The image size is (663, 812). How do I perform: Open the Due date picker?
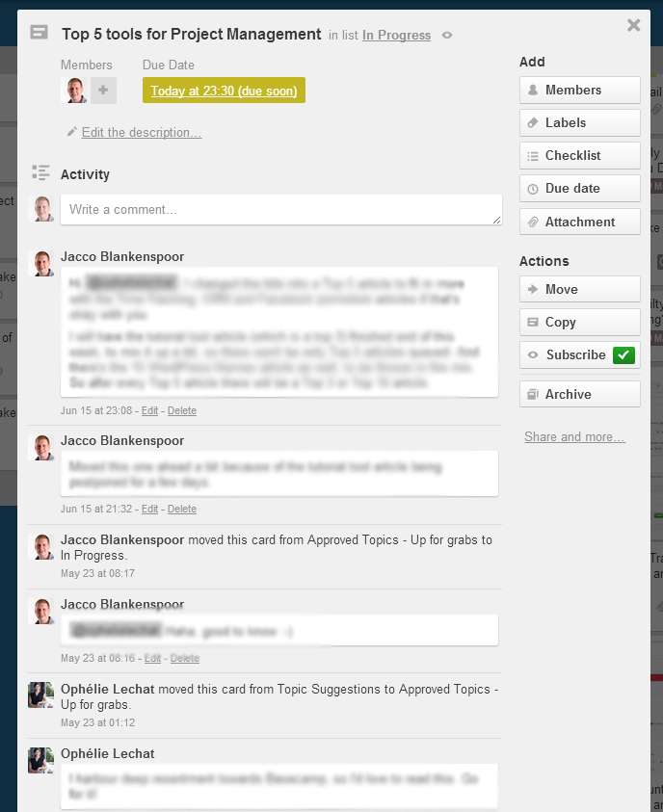[579, 189]
